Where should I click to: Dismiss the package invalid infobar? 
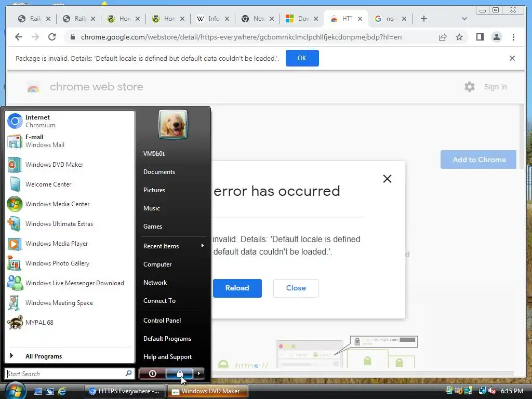point(512,58)
